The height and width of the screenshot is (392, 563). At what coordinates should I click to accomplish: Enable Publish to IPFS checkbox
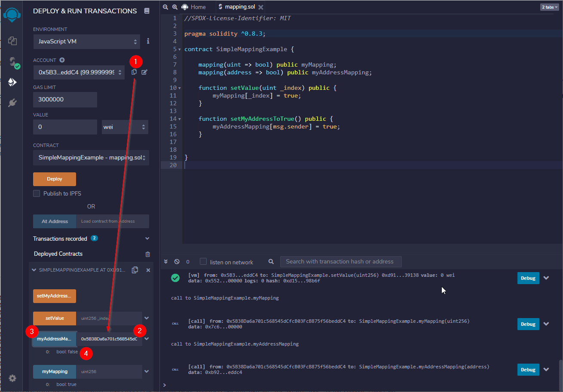37,193
